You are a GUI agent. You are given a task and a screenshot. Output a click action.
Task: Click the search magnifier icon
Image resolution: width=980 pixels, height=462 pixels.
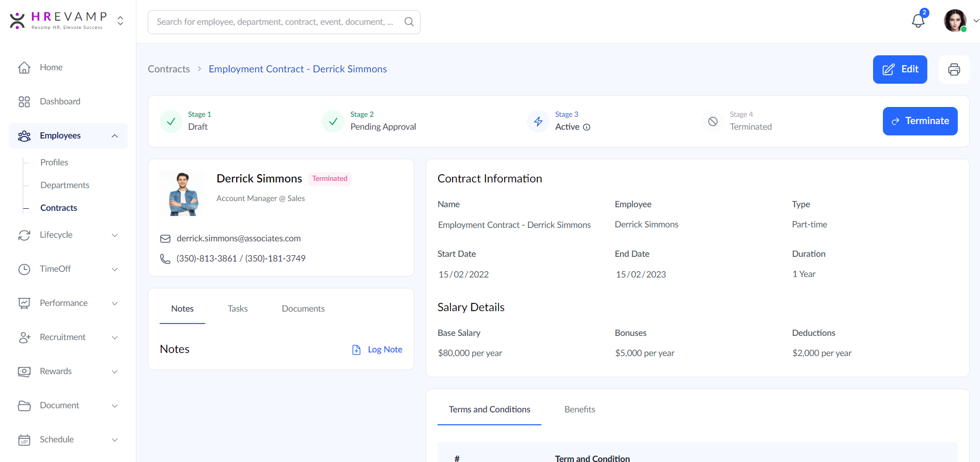point(409,22)
